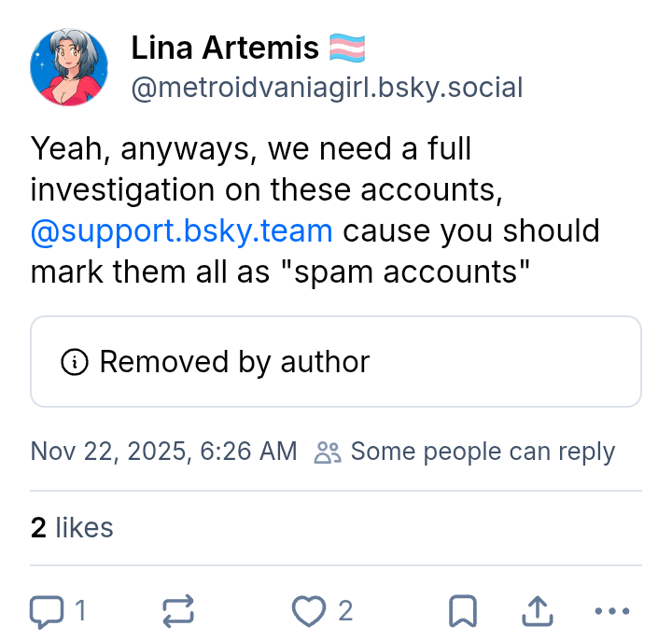Open "Some people can reply" settings
The image size is (672, 640).
click(482, 452)
